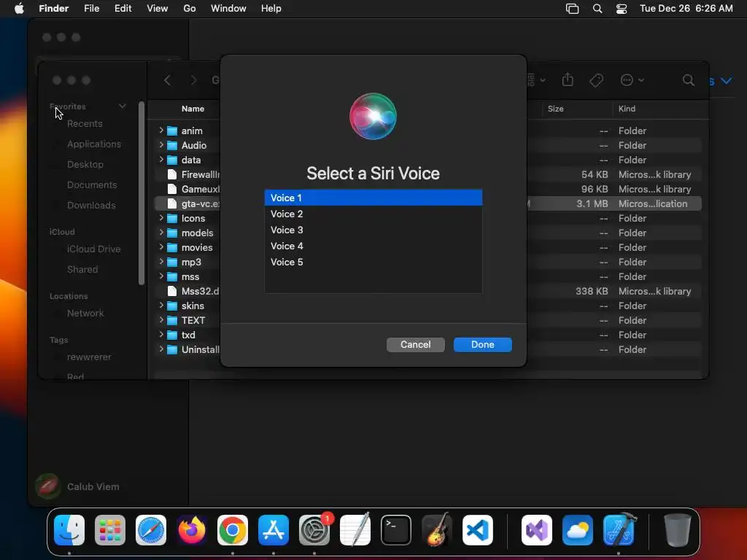Open the Apple menu
The width and height of the screenshot is (747, 560).
click(19, 9)
